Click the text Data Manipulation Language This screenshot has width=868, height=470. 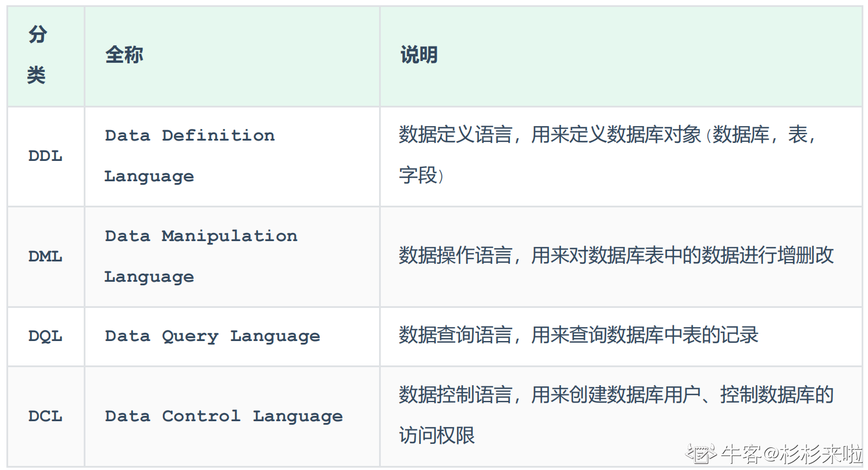(x=201, y=256)
